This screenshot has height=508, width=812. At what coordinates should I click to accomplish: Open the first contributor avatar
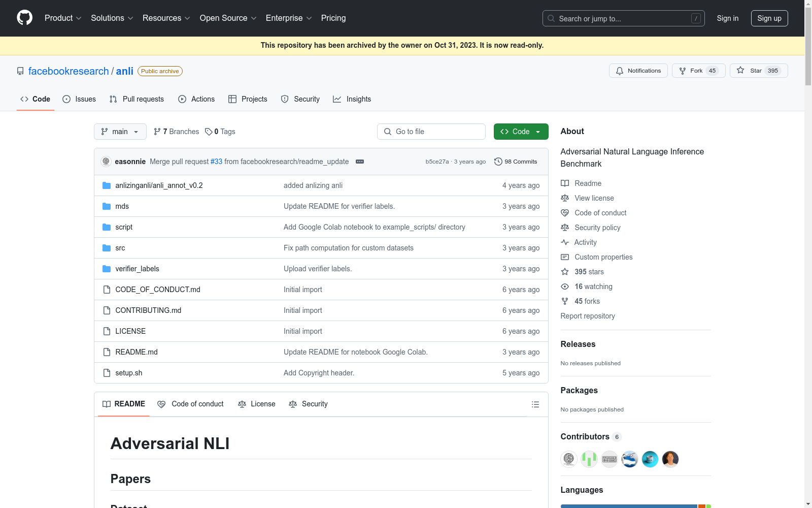569,459
